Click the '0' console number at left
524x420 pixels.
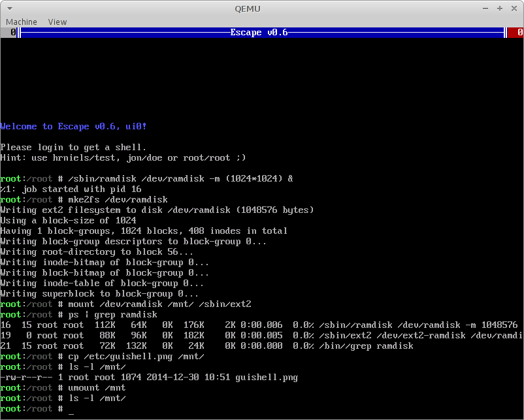click(x=13, y=33)
